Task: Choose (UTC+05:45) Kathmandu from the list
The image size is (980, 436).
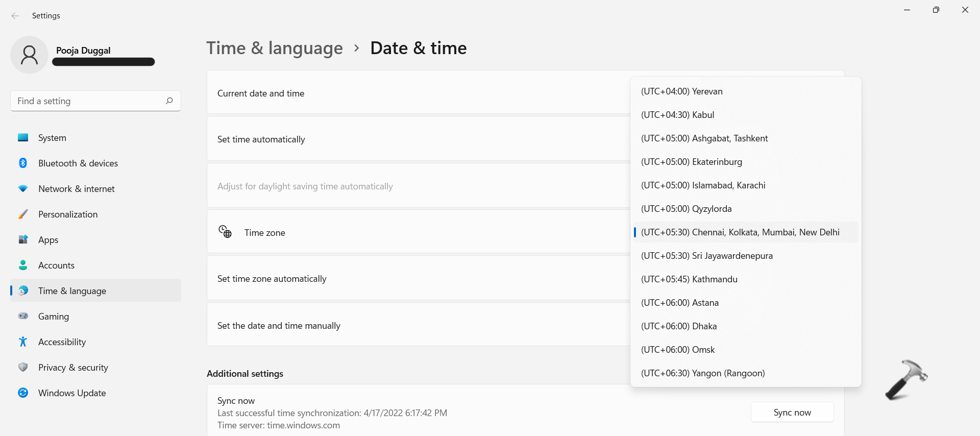Action: pyautogui.click(x=689, y=279)
